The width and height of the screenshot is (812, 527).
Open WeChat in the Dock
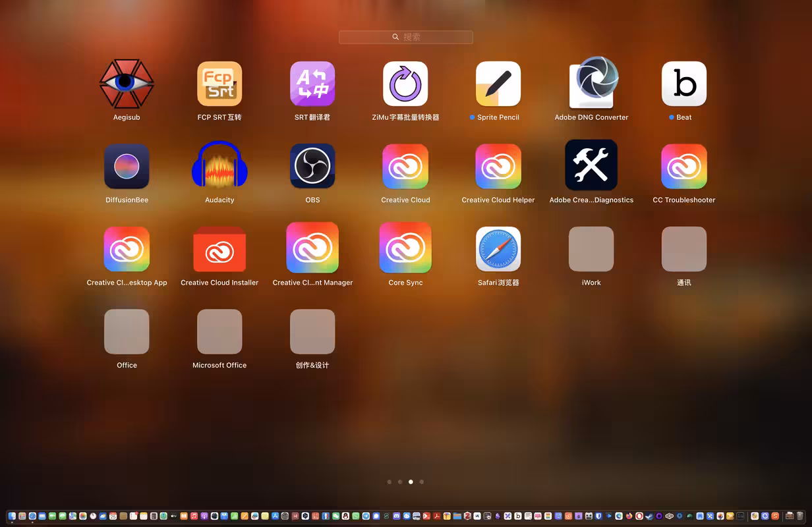click(335, 516)
